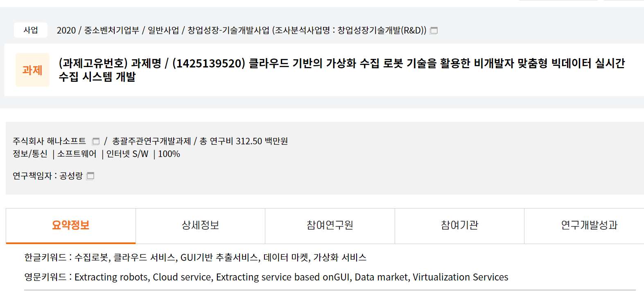Open popup icon next to 창업성장기술개발(R&D) program name

(x=434, y=31)
